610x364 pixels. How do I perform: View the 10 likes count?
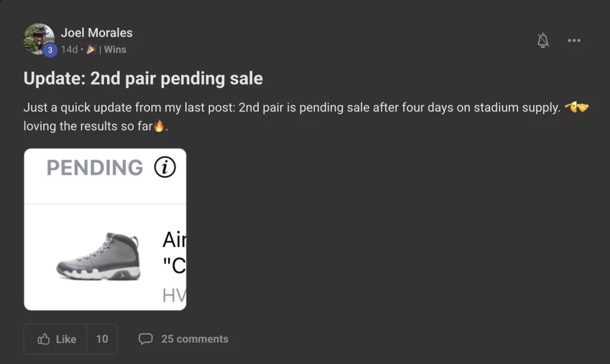(102, 339)
